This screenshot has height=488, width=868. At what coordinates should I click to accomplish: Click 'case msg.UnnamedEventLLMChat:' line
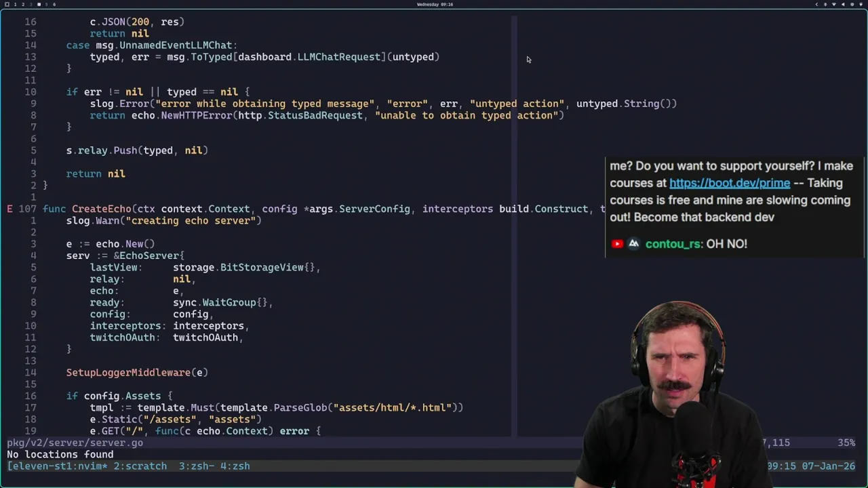pyautogui.click(x=152, y=45)
